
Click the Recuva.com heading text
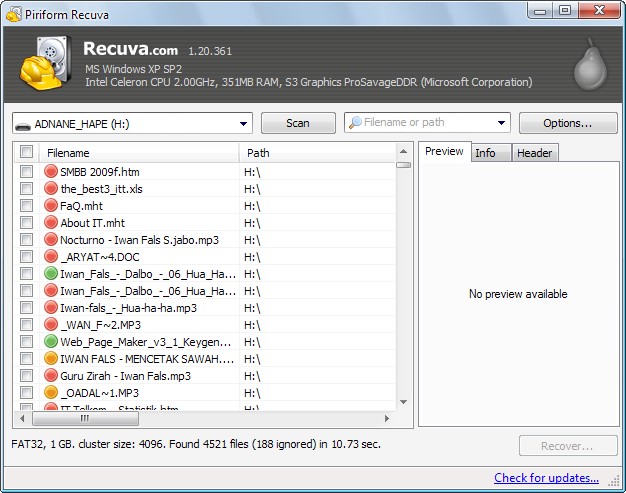[131, 49]
